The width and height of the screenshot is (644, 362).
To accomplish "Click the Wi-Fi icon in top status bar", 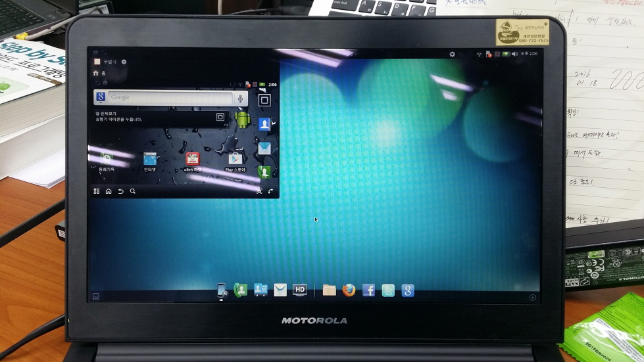I will click(x=479, y=54).
